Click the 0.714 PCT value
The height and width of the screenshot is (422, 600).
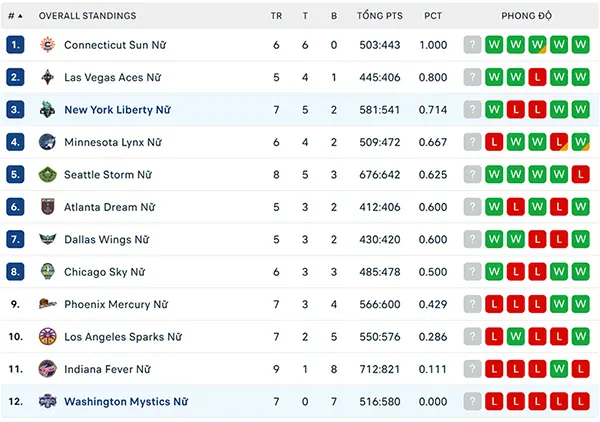(x=433, y=110)
